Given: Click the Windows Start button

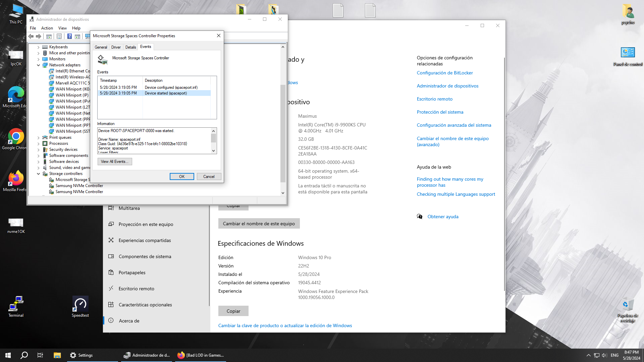Looking at the screenshot, I should pyautogui.click(x=8, y=355).
